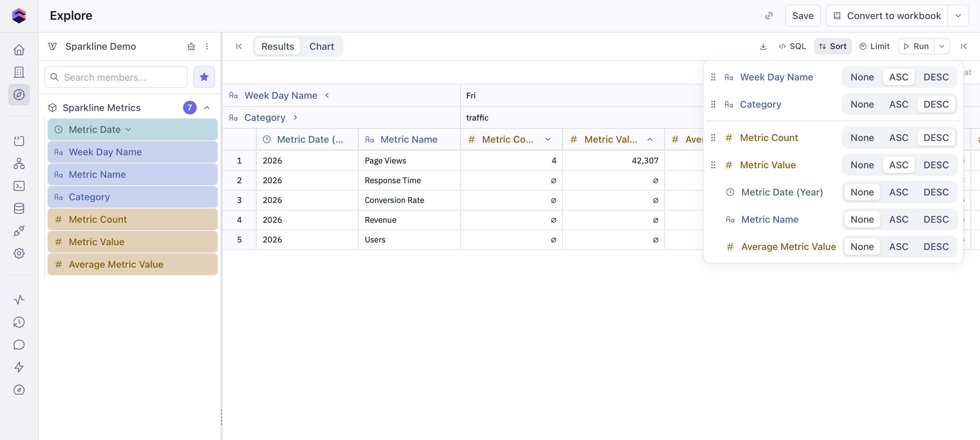
Task: Set Week Day Name sort to DESC
Action: click(936, 77)
